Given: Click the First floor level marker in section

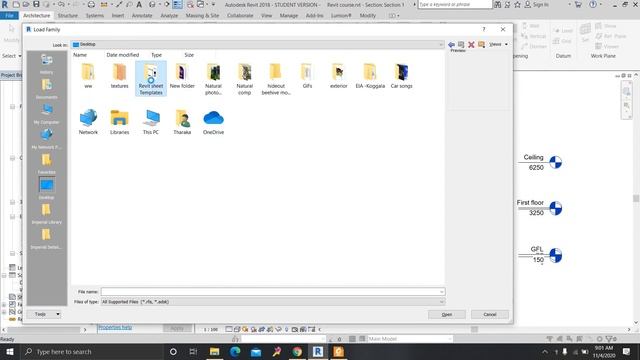Looking at the screenshot, I should click(556, 208).
